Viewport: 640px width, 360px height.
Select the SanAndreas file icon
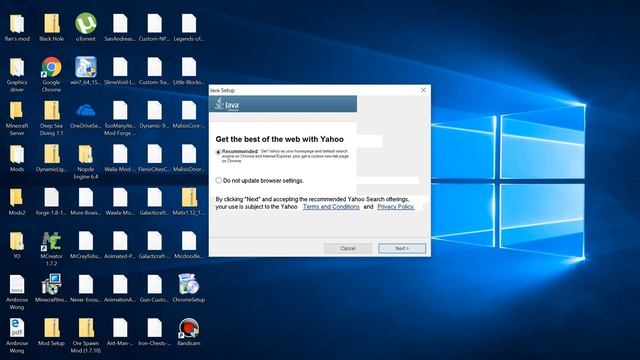point(120,27)
